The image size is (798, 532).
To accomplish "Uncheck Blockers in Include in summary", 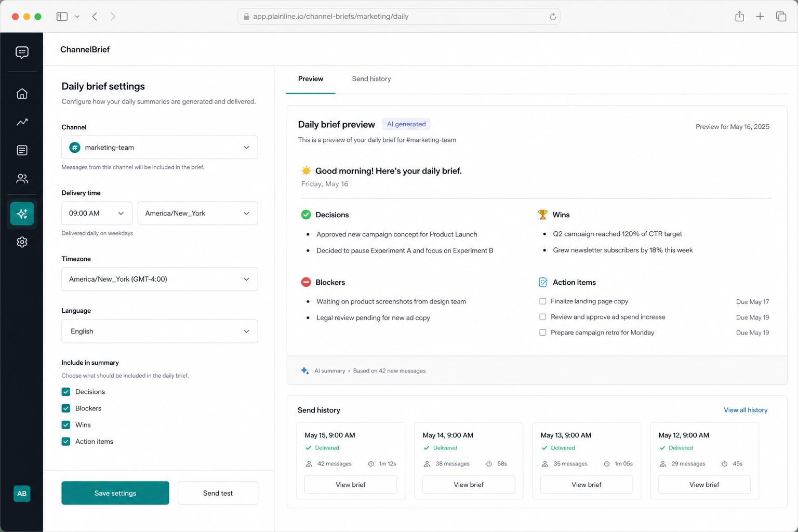I will tap(66, 408).
